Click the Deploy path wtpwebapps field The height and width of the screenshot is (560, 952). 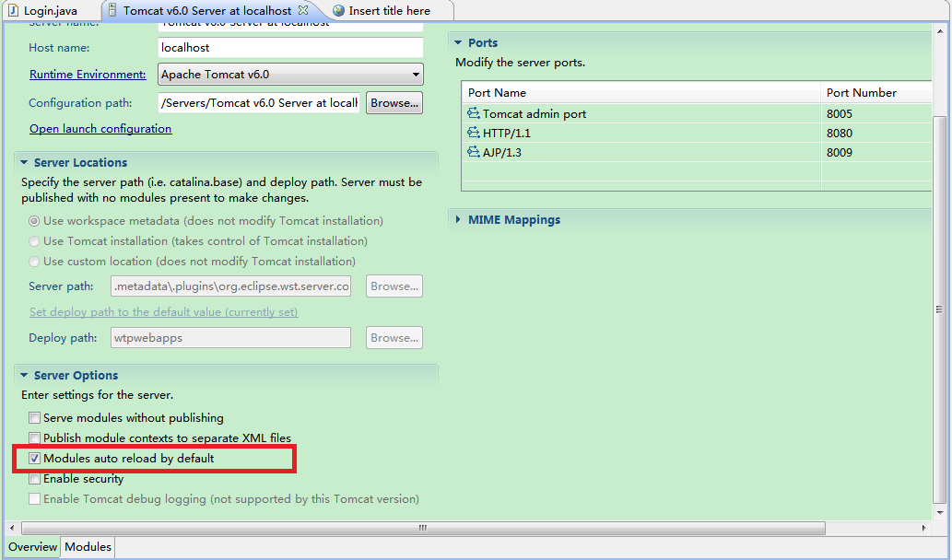coord(230,338)
